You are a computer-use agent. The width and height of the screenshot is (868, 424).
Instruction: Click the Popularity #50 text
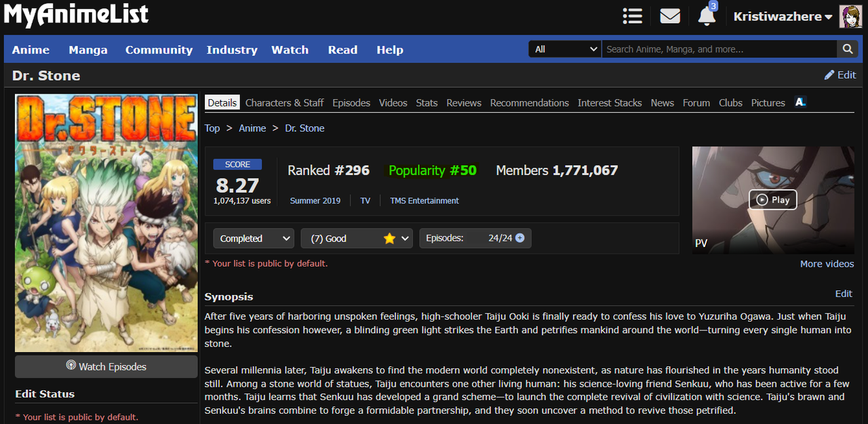(x=433, y=170)
